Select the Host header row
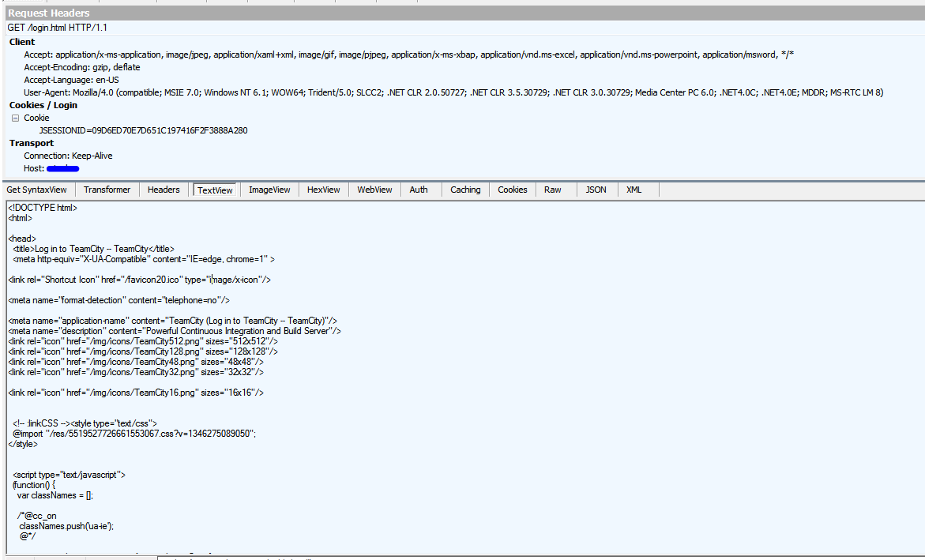 pyautogui.click(x=51, y=169)
